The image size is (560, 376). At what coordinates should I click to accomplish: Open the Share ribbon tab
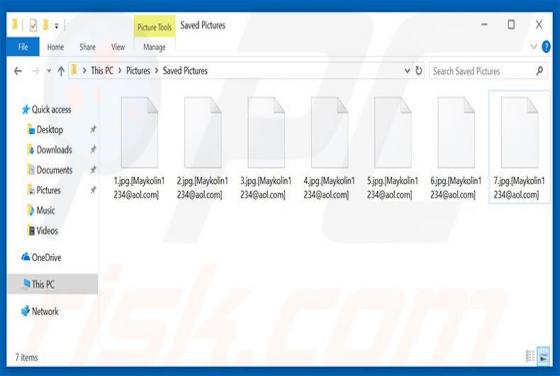pyautogui.click(x=88, y=47)
